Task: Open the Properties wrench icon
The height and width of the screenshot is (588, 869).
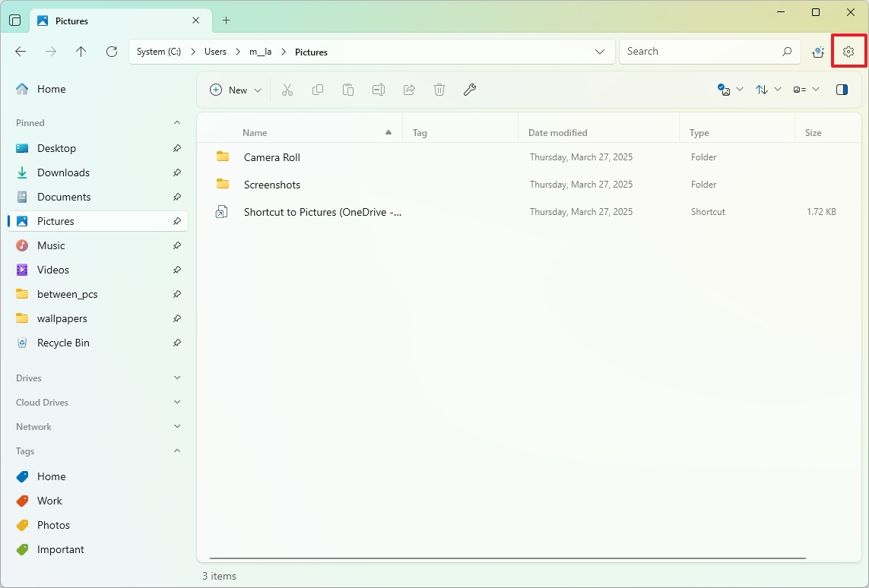Action: point(470,90)
